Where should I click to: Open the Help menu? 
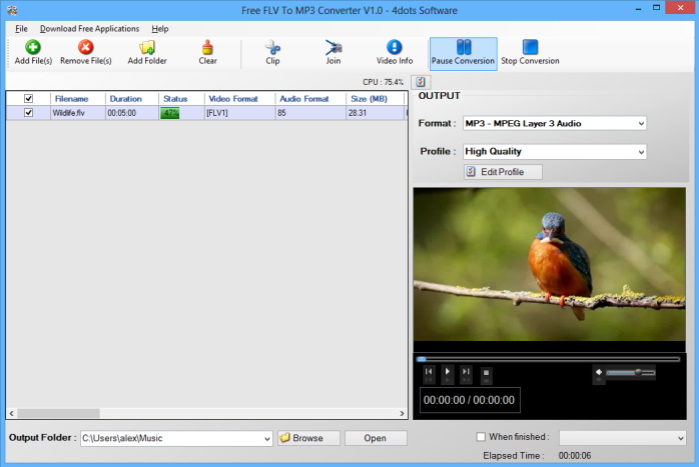[x=160, y=29]
